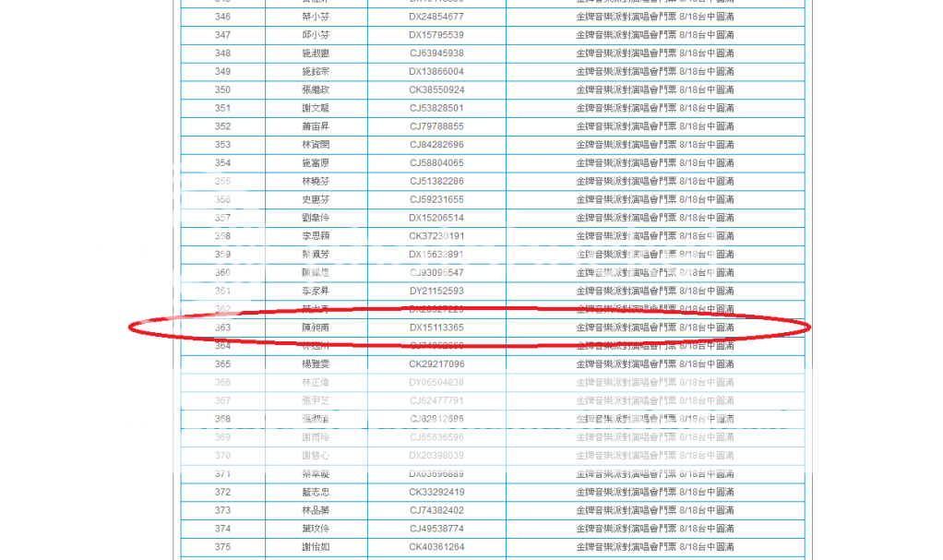Screen dimensions: 943x560
Task: Click the prize text in row 363
Action: [x=654, y=328]
